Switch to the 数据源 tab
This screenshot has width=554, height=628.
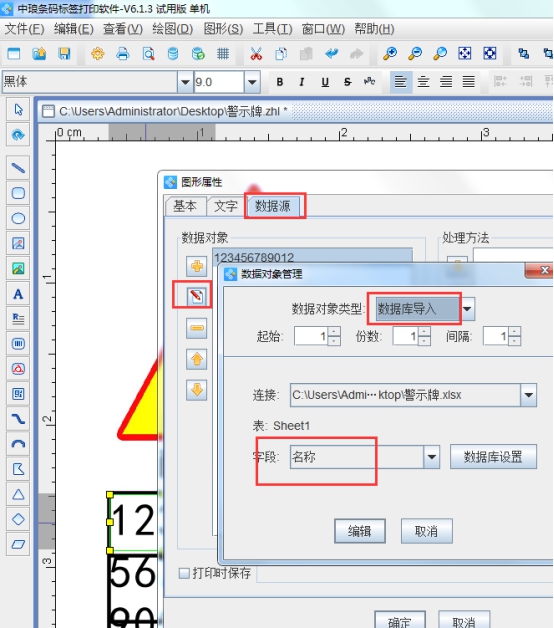click(x=273, y=206)
